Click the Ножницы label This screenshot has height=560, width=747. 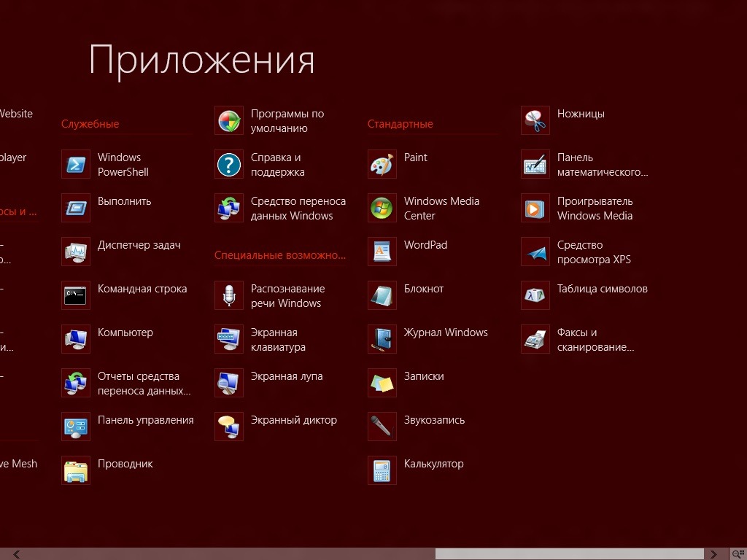[581, 114]
